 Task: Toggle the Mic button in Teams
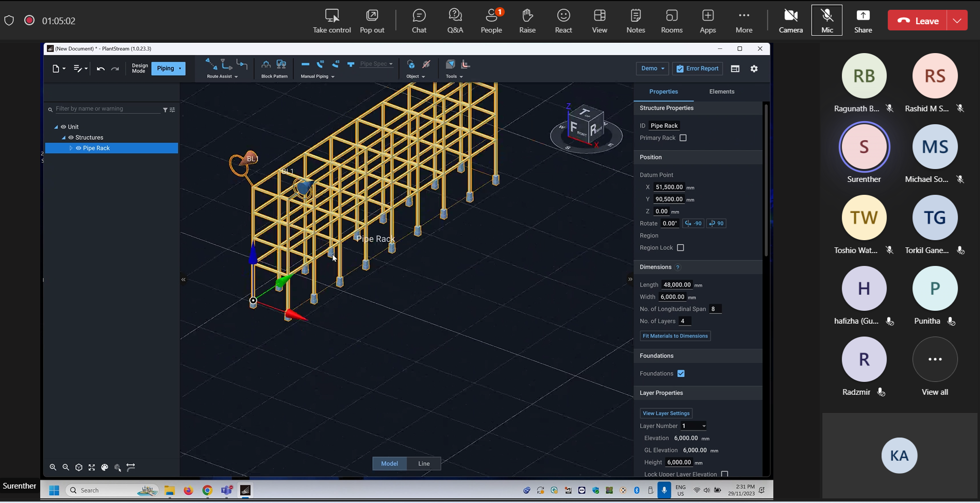pyautogui.click(x=827, y=21)
